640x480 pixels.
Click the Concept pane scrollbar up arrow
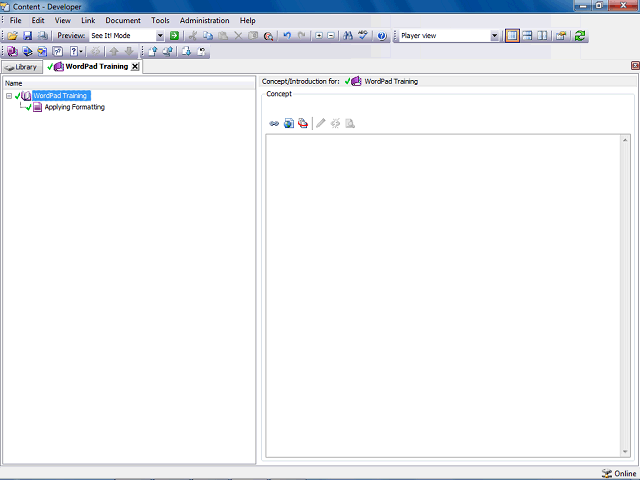tap(625, 140)
